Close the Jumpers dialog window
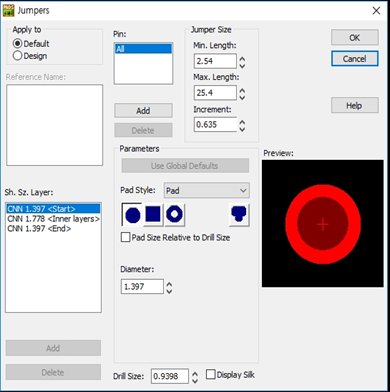This screenshot has width=390, height=392. pyautogui.click(x=376, y=11)
